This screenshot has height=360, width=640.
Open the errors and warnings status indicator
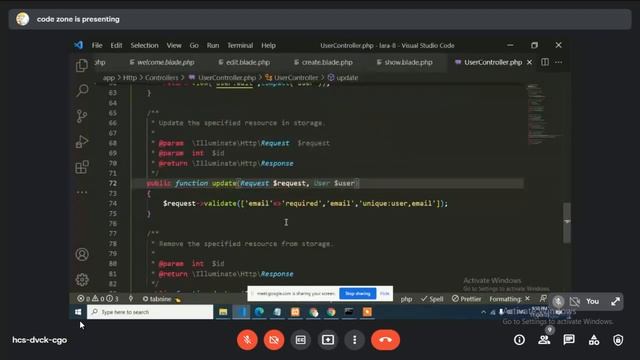(98, 299)
